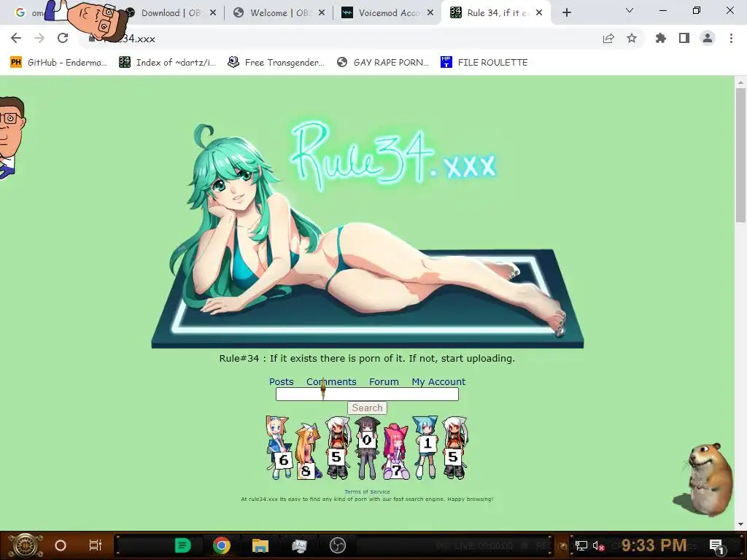Image resolution: width=747 pixels, height=560 pixels.
Task: Click the address bar URL
Action: click(x=130, y=39)
